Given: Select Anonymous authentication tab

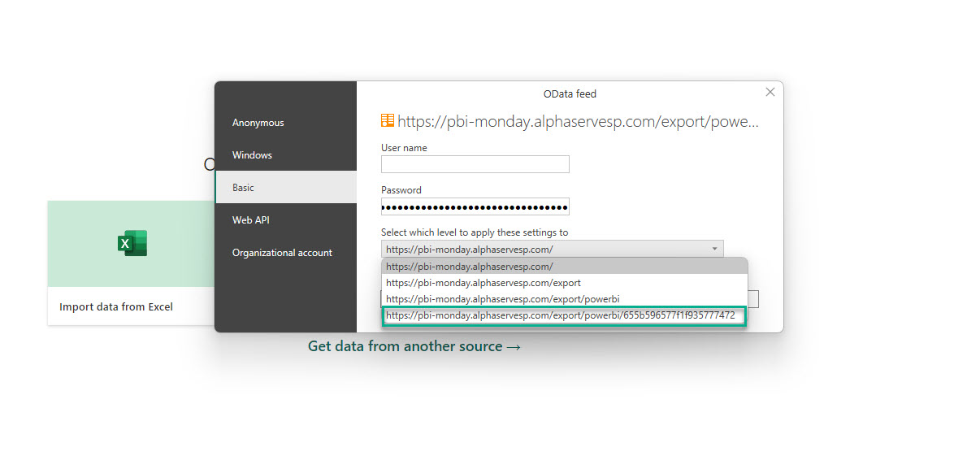Looking at the screenshot, I should [x=258, y=123].
